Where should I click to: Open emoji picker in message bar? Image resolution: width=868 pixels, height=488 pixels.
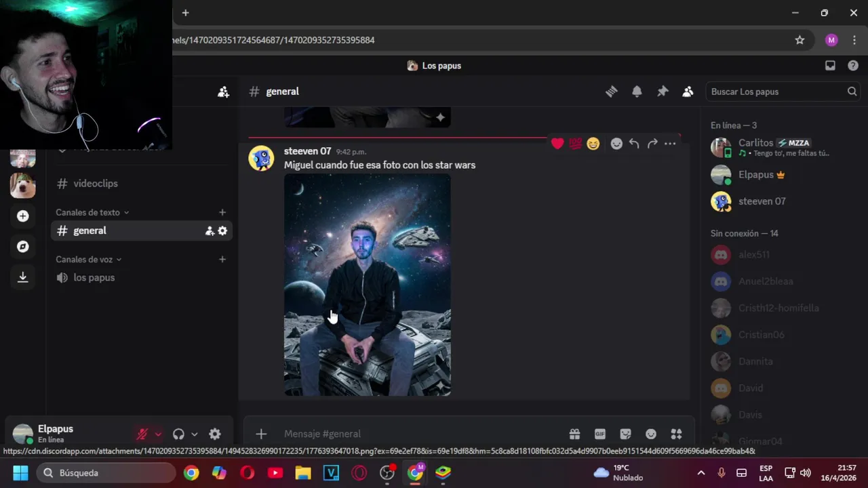click(651, 434)
